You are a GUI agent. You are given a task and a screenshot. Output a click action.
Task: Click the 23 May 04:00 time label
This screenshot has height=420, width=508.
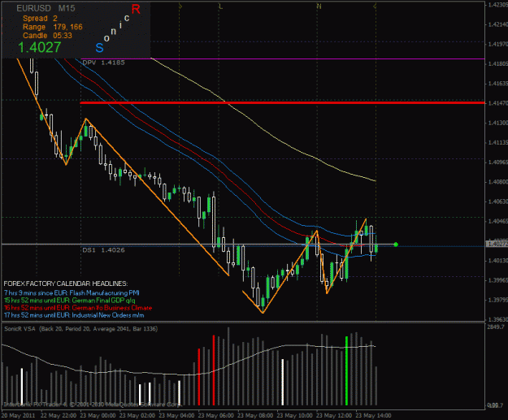tap(176, 415)
